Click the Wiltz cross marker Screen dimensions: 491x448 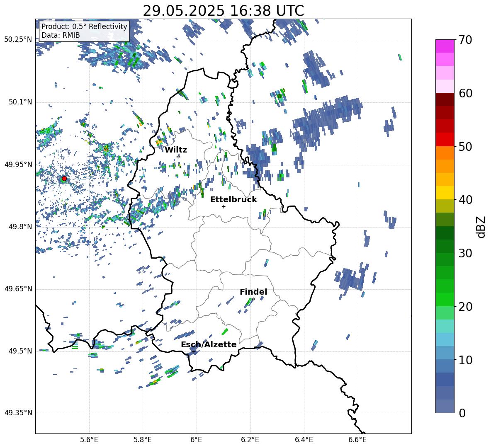pyautogui.click(x=178, y=156)
